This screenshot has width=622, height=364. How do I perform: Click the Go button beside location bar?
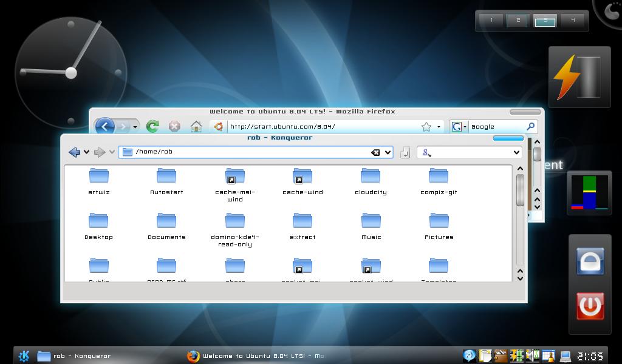[x=405, y=152]
